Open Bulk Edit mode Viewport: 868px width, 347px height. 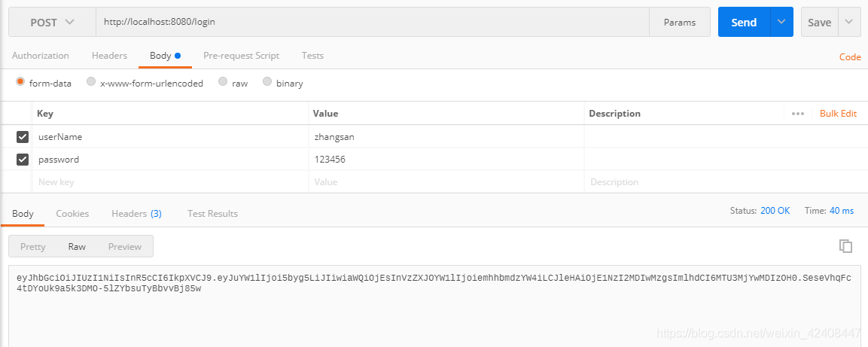pos(838,114)
